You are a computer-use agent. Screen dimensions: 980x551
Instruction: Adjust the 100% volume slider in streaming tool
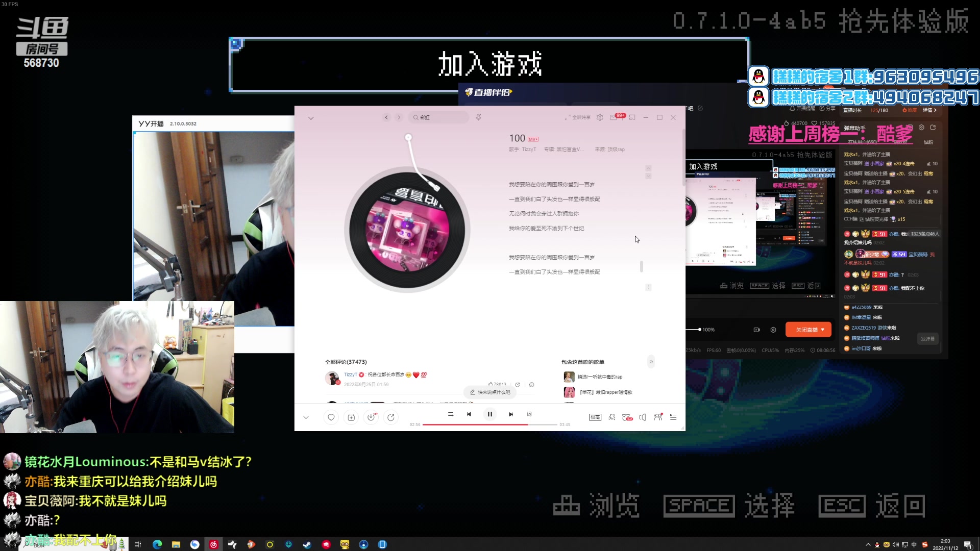pos(693,330)
